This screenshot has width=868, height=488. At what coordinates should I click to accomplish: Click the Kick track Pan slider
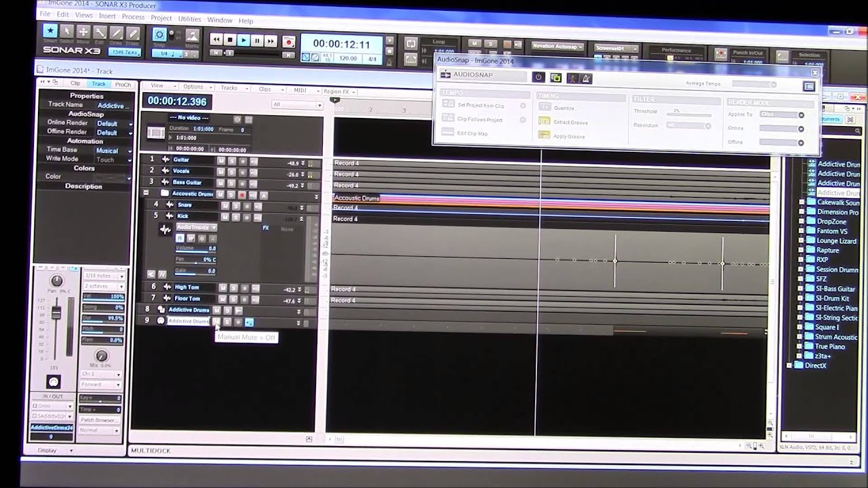[x=196, y=260]
